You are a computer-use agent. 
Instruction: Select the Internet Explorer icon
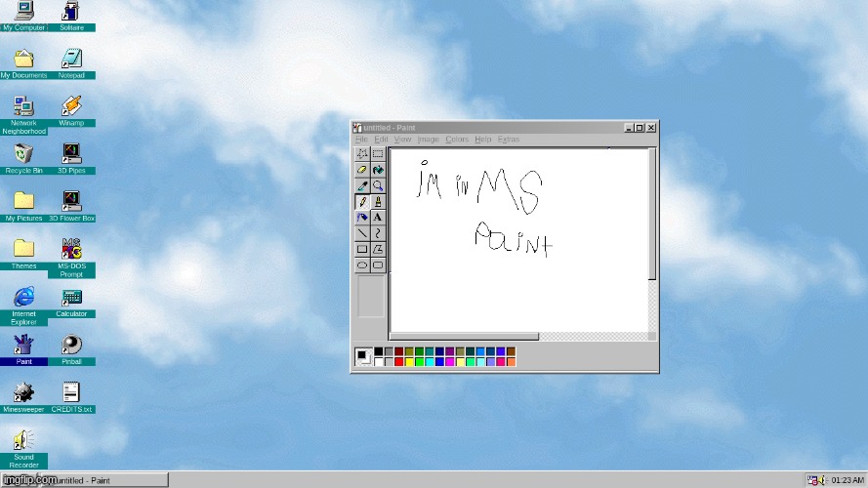pos(23,305)
